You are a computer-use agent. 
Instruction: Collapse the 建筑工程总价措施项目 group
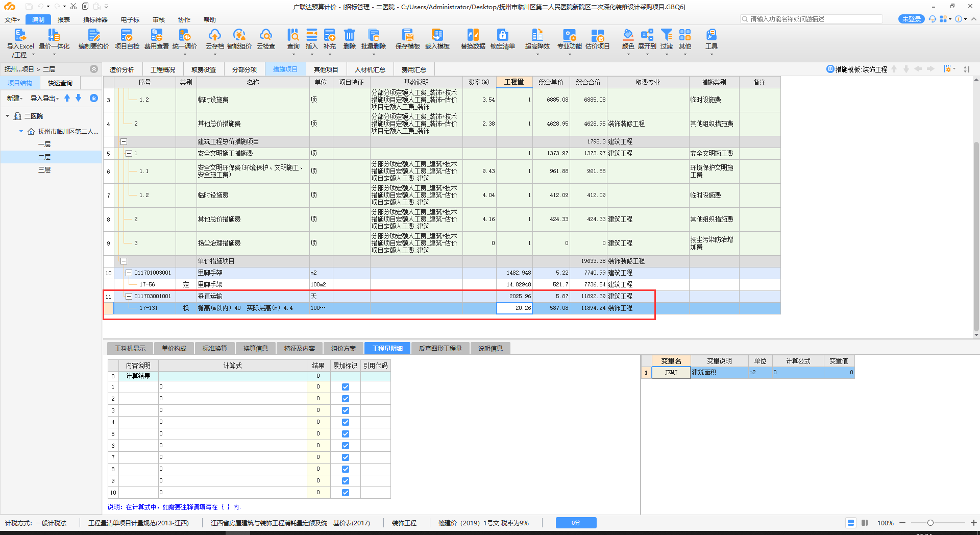(x=124, y=142)
